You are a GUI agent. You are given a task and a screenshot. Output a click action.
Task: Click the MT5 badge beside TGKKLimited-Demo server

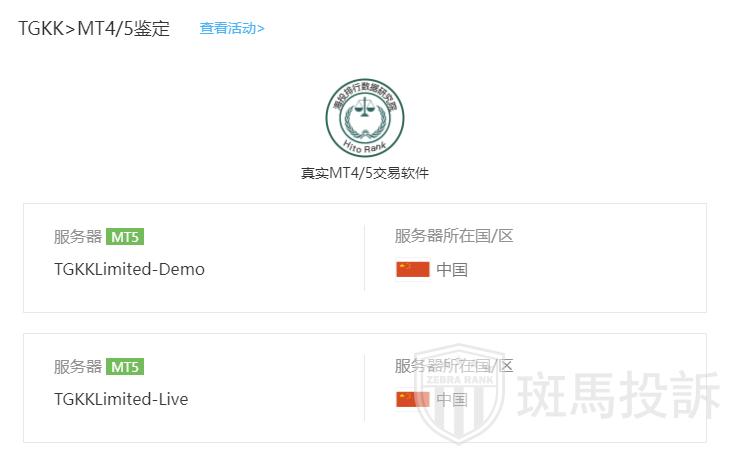126,237
